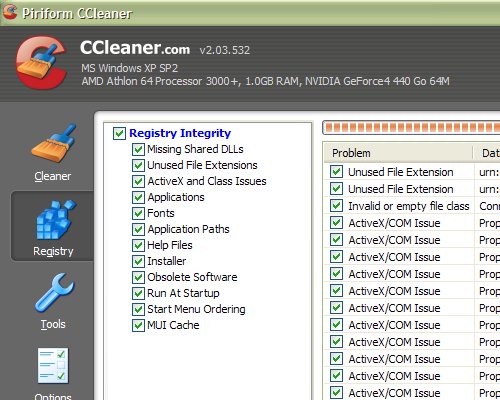The height and width of the screenshot is (400, 500).
Task: Uncheck the Invalid or empty file class result
Action: [336, 206]
